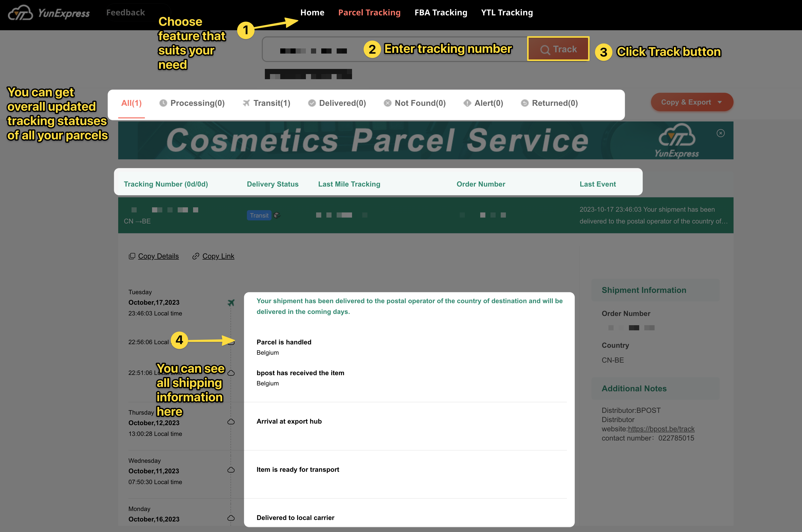This screenshot has height=532, width=802.
Task: Click the cloud icon for Arrival at export hub
Action: [x=231, y=421]
